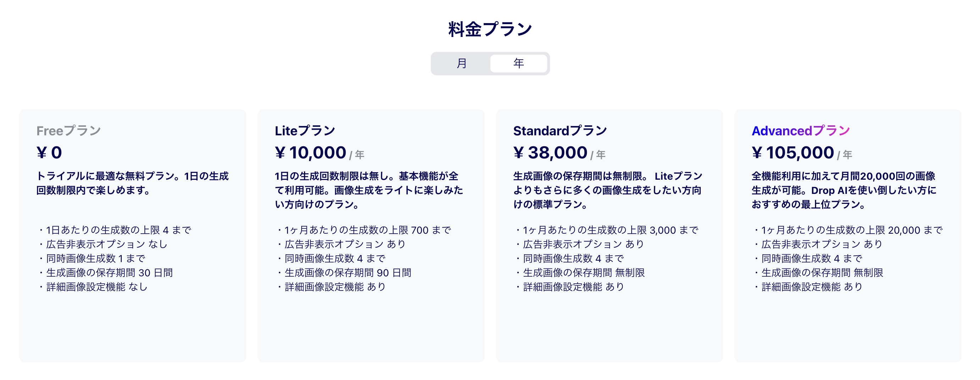Select the Advancedプラン card title
Viewport: 980px width, 380px height.
coord(801,131)
